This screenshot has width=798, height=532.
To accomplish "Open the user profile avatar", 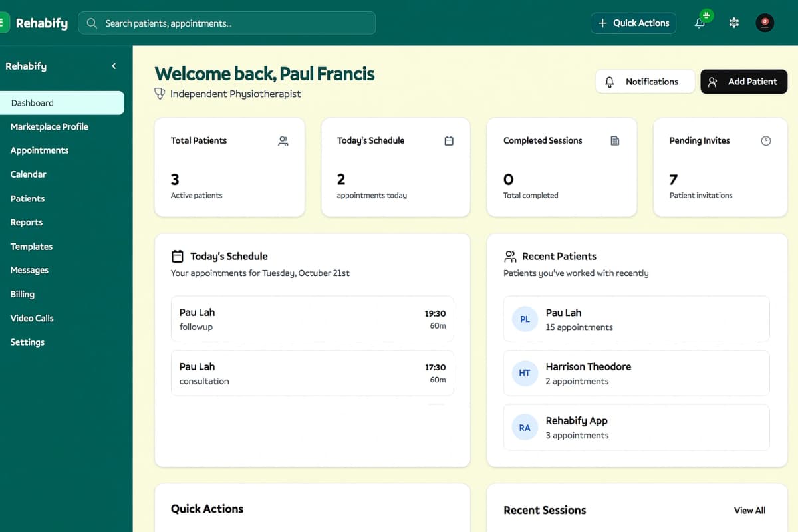I will pyautogui.click(x=765, y=23).
